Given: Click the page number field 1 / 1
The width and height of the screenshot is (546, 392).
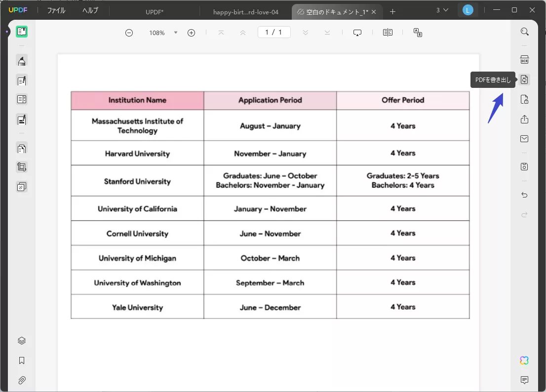Looking at the screenshot, I should click(x=274, y=33).
